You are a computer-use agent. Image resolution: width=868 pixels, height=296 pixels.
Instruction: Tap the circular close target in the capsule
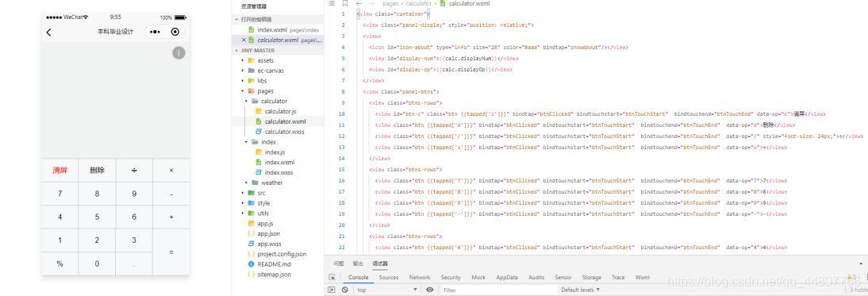175,32
